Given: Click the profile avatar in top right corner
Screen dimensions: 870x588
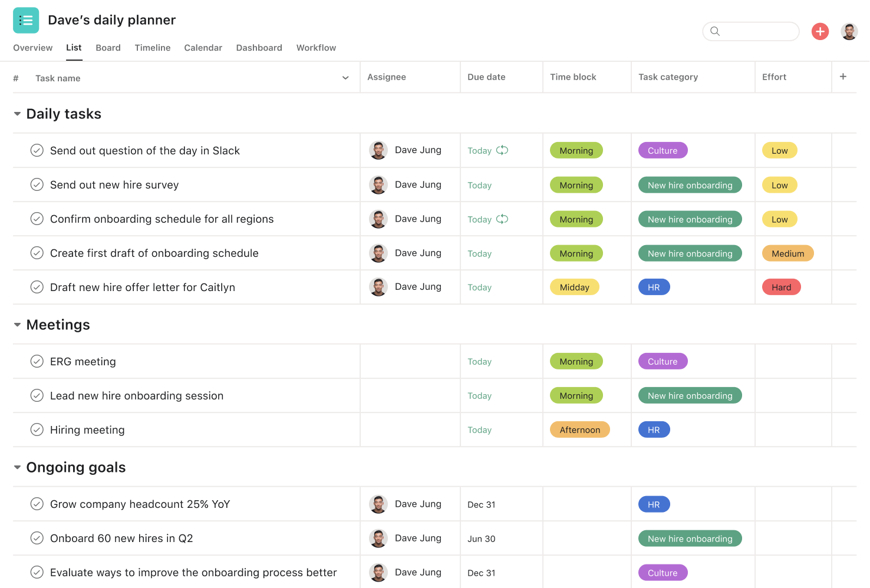Looking at the screenshot, I should 849,31.
